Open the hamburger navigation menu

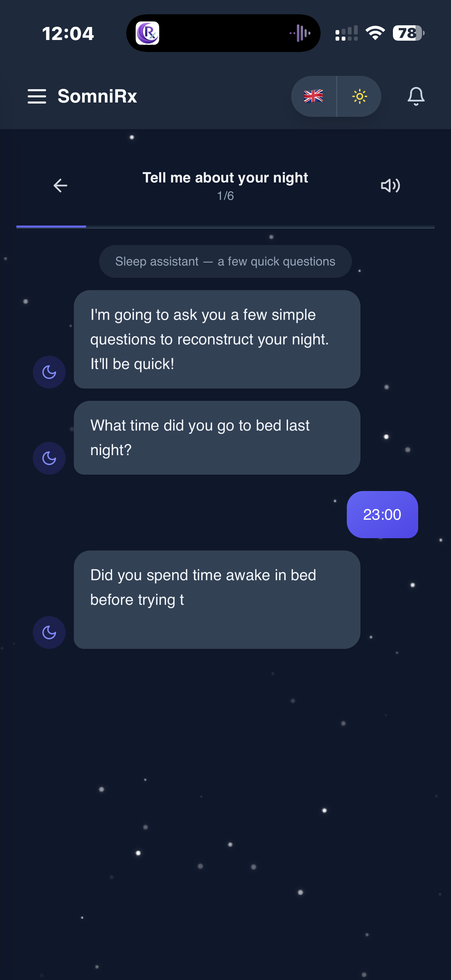click(37, 96)
